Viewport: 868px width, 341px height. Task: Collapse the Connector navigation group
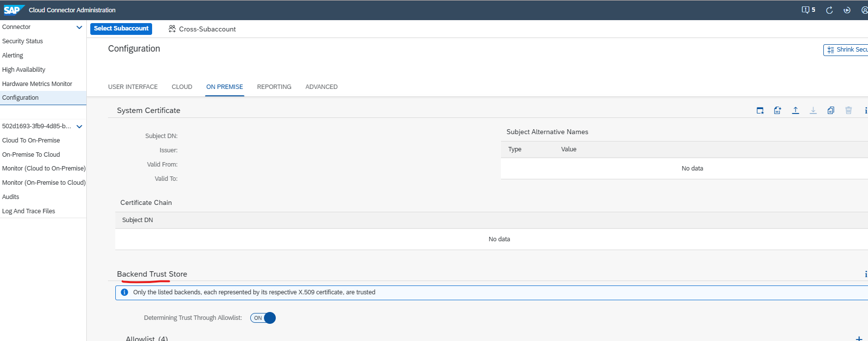coord(79,27)
